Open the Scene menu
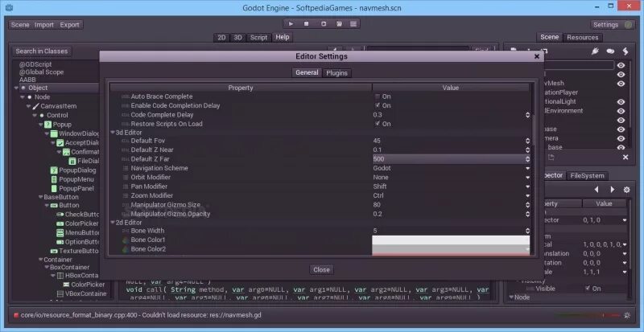This screenshot has height=332, width=644. coord(20,25)
